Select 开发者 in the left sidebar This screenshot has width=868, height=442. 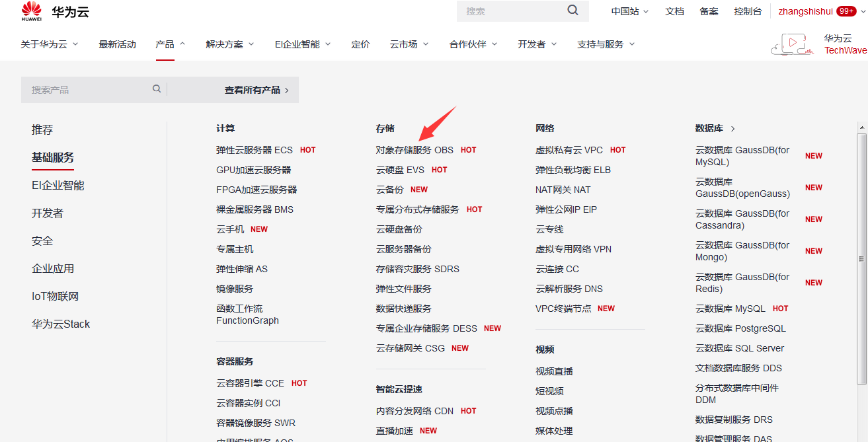coord(48,213)
